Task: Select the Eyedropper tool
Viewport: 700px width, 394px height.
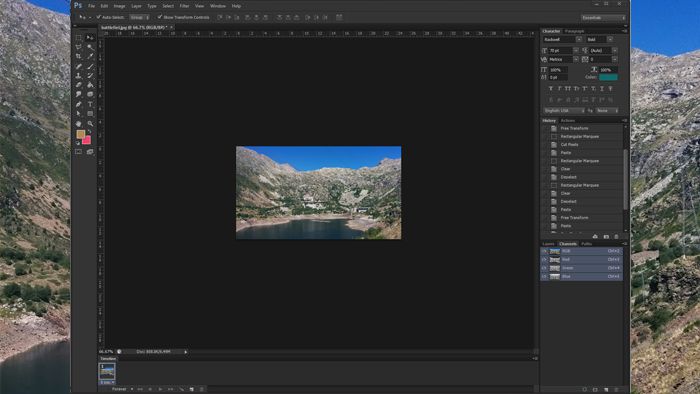Action: [90, 56]
